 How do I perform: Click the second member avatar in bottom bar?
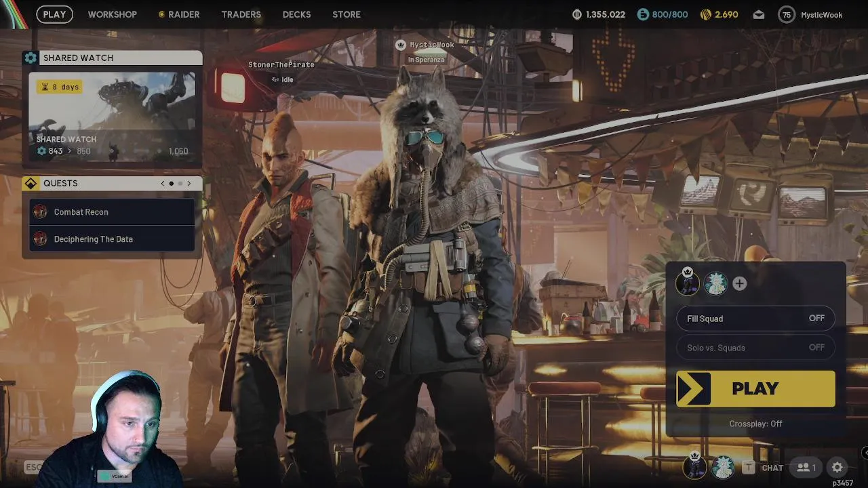click(723, 467)
